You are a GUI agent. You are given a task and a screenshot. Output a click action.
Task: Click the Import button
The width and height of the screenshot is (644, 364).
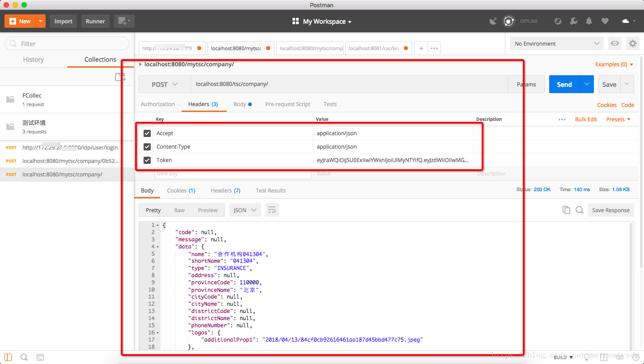click(x=64, y=21)
